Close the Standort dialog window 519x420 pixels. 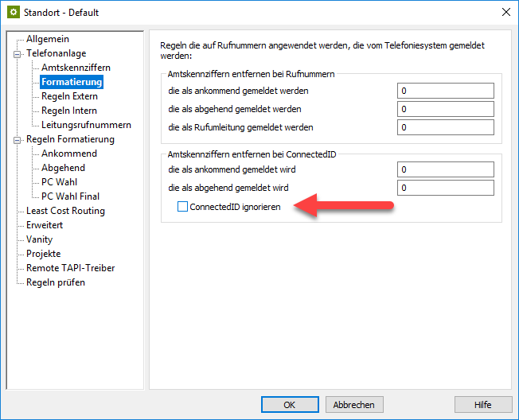(505, 13)
